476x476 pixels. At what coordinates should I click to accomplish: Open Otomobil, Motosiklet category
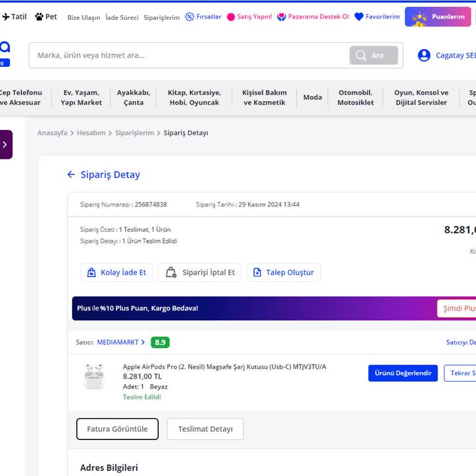pyautogui.click(x=355, y=97)
